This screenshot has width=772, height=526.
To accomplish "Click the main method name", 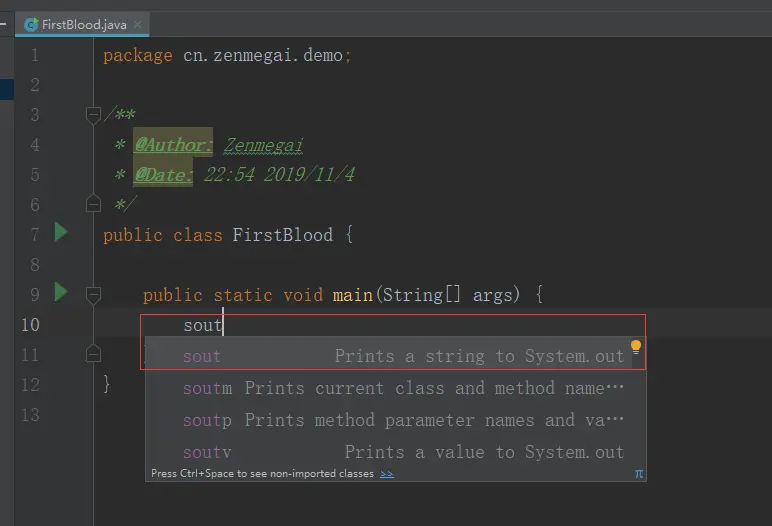I will click(x=353, y=295).
